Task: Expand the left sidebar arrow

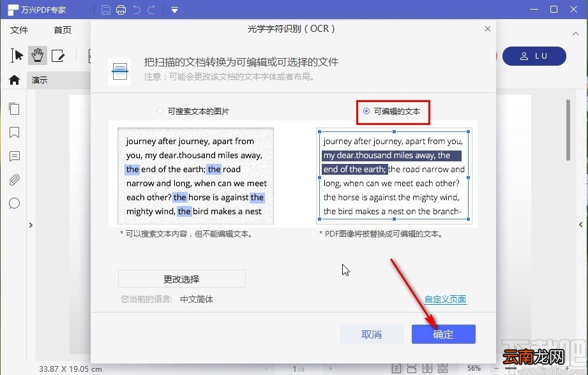Action: pos(31,225)
